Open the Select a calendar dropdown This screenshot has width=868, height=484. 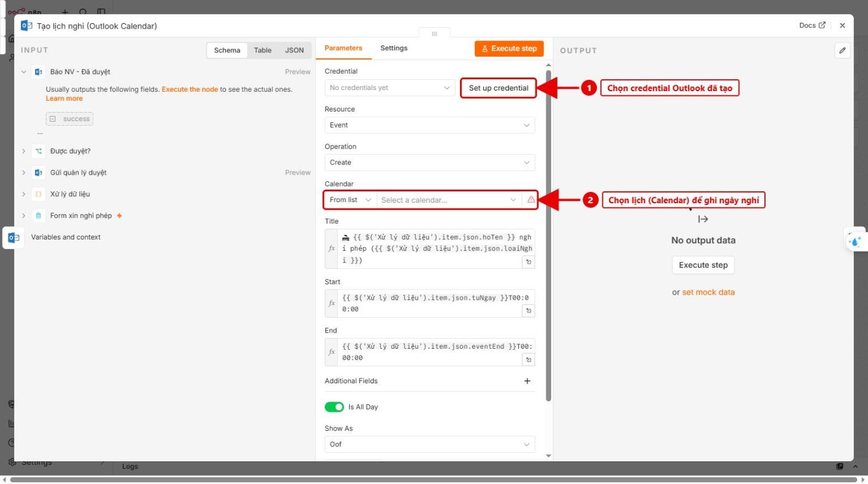pyautogui.click(x=449, y=200)
